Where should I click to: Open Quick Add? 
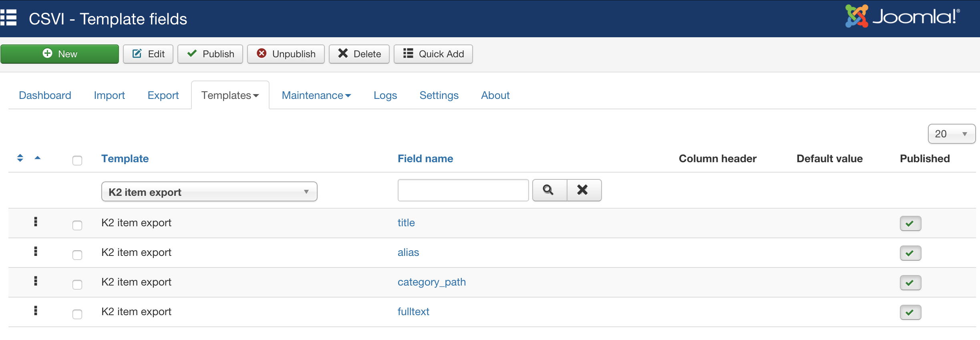(x=433, y=54)
